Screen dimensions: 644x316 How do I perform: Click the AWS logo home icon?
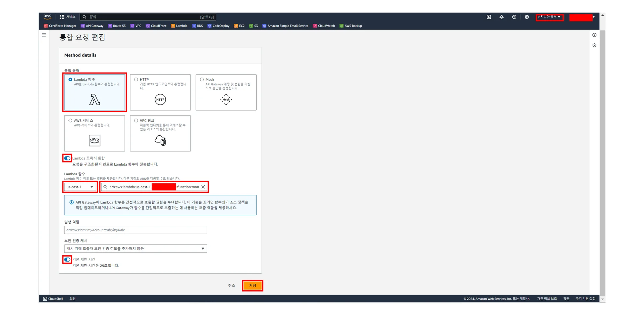[47, 16]
